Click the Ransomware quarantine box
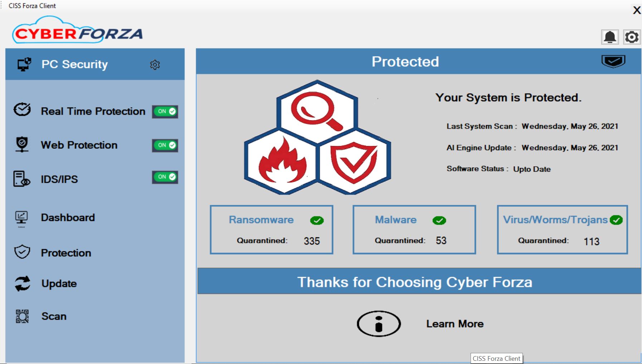642x364 pixels. [x=271, y=230]
